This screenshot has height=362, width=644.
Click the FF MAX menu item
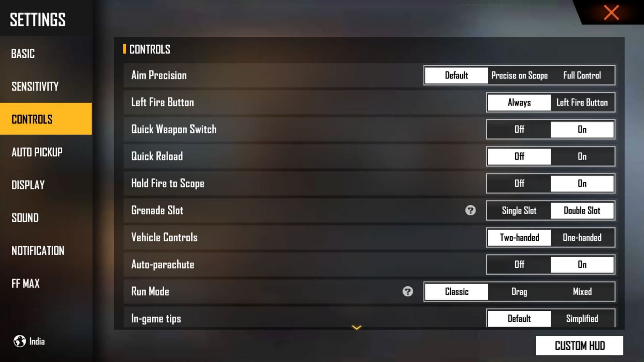(25, 283)
